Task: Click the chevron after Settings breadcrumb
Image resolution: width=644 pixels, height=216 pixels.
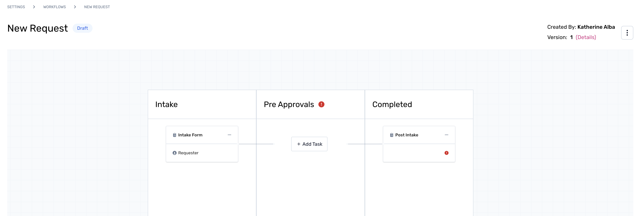Action: point(34,7)
